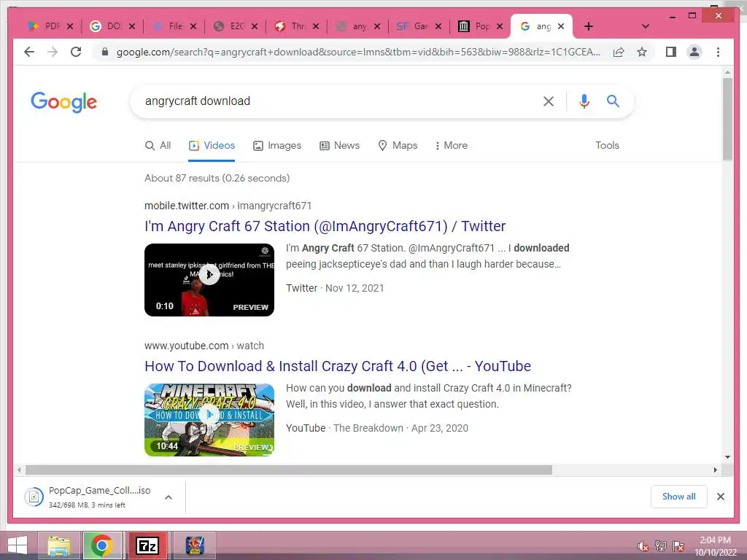Viewport: 747px width, 560px height.
Task: Reload the current page
Action: (76, 52)
